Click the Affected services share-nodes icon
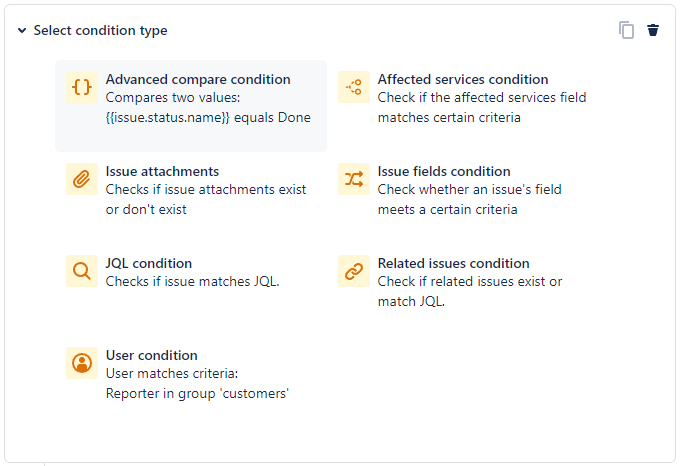This screenshot has width=682, height=466. click(354, 87)
